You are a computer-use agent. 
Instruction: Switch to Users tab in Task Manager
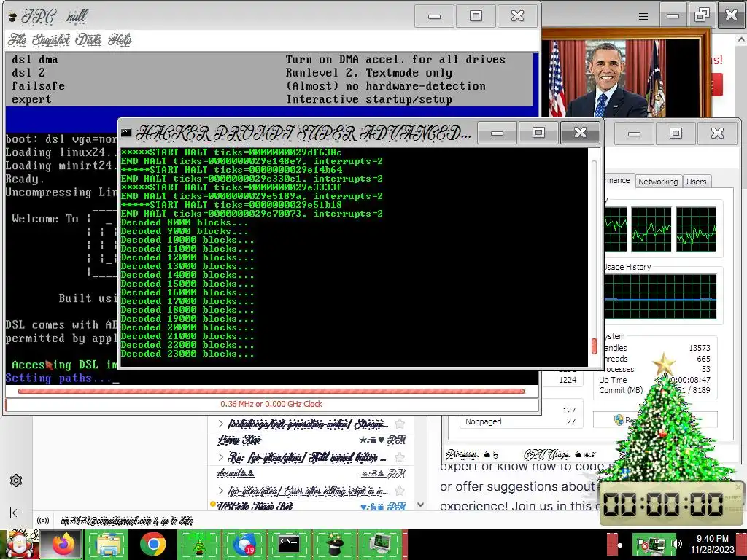coord(696,182)
